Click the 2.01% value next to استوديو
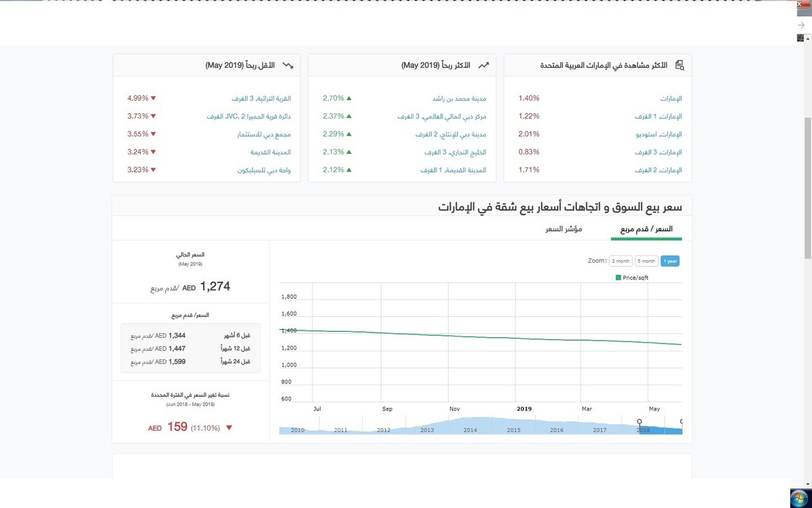Screen dimensions: 812x508 pos(529,134)
